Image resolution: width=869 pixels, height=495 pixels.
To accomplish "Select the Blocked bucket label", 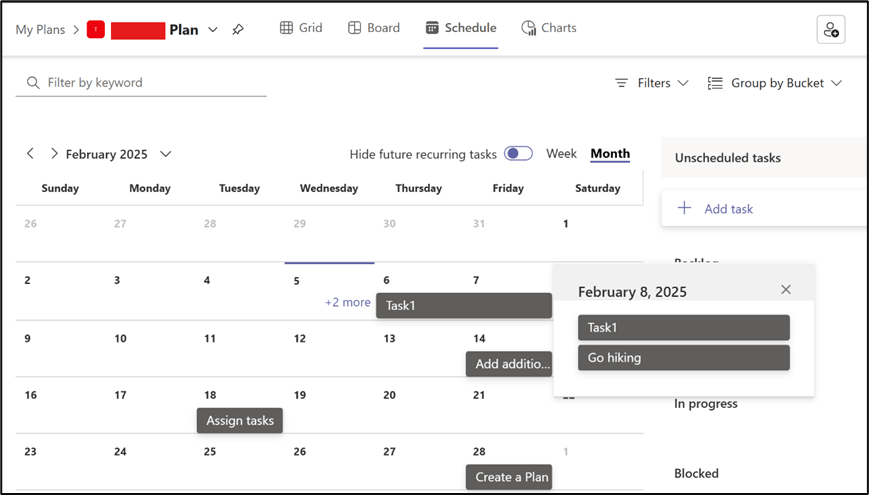I will click(696, 473).
